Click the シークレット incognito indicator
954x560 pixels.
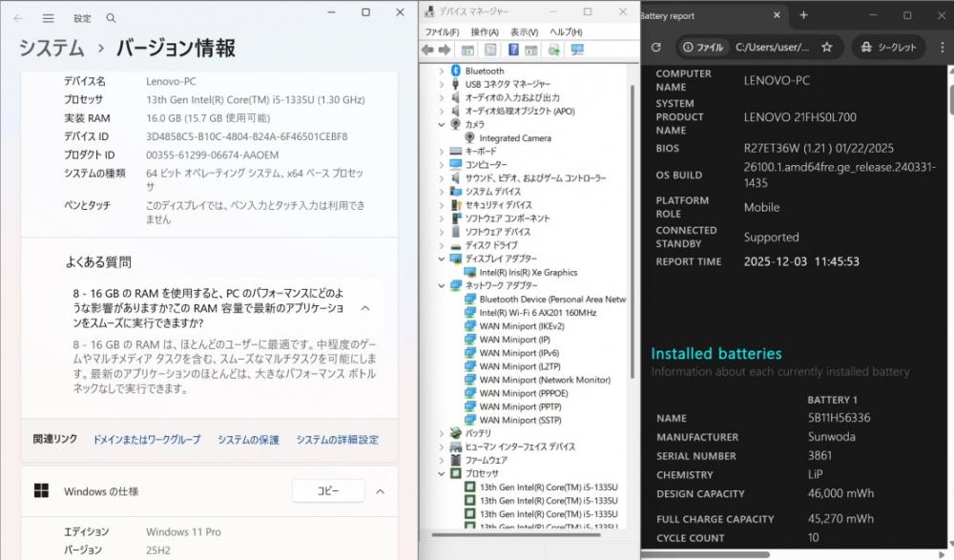click(x=888, y=47)
